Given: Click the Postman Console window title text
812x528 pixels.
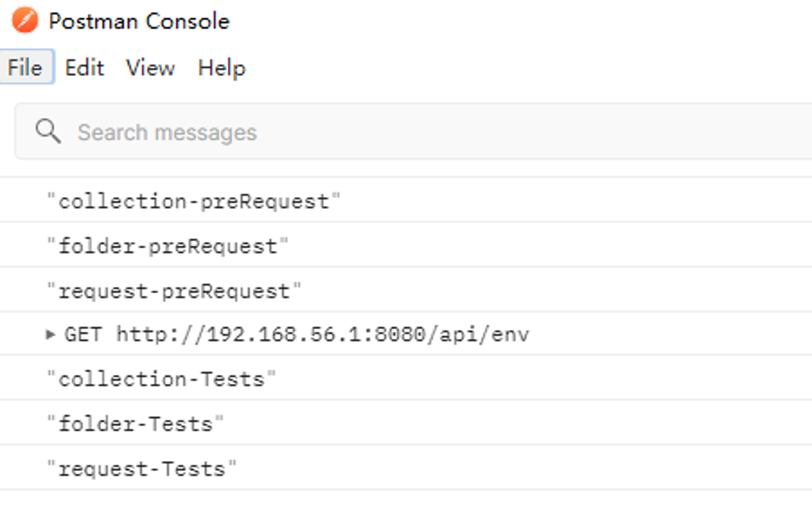Looking at the screenshot, I should 139,21.
